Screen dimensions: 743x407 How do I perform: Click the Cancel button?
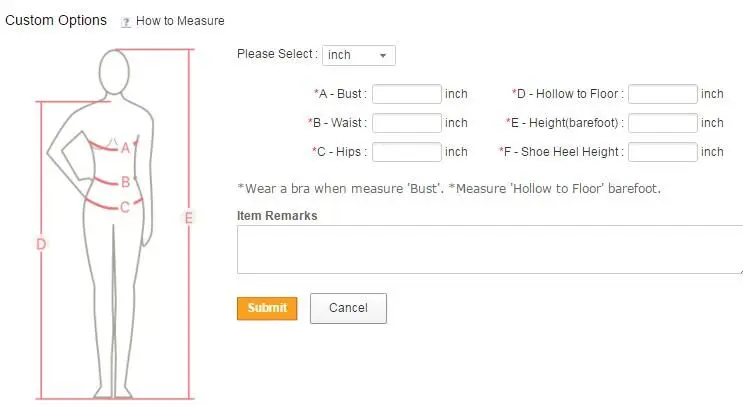tap(348, 308)
